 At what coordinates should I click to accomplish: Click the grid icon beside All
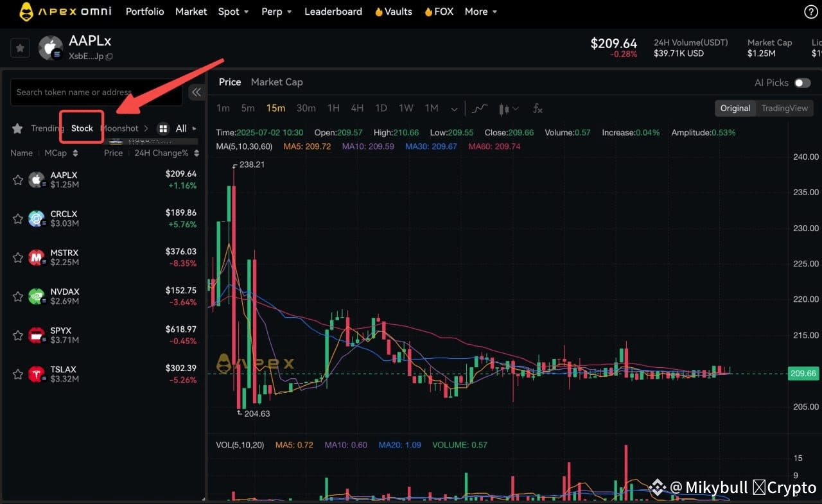[163, 128]
